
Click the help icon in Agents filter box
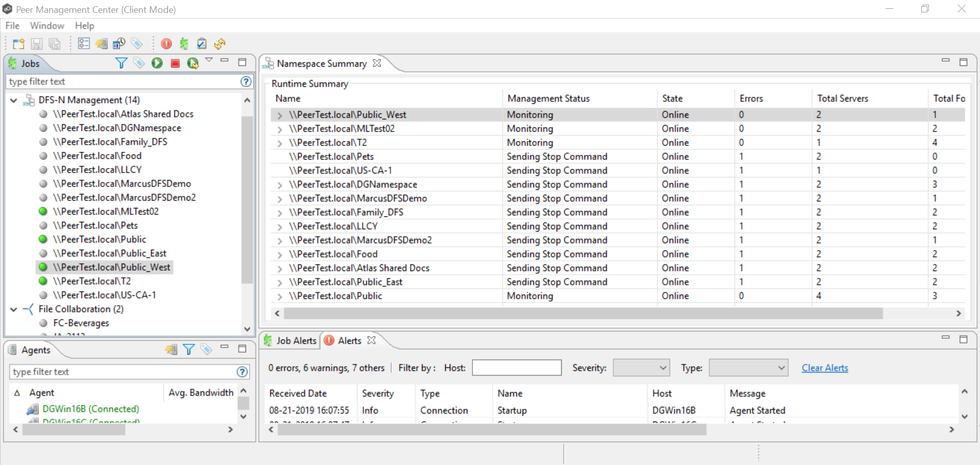tap(242, 372)
